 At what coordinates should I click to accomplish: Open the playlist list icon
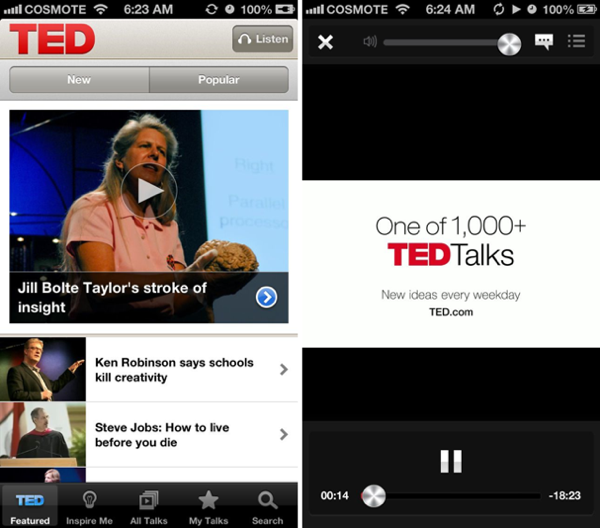(576, 42)
